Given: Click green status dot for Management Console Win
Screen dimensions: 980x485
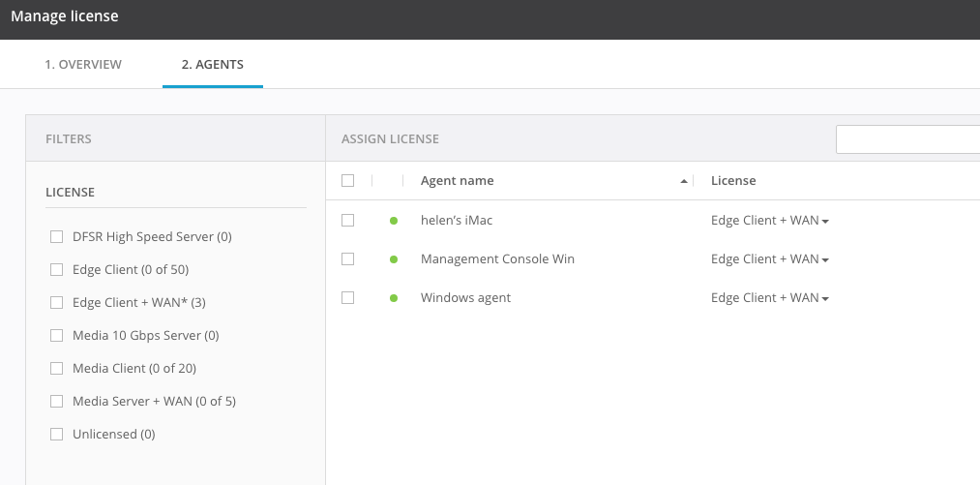Looking at the screenshot, I should coord(394,259).
